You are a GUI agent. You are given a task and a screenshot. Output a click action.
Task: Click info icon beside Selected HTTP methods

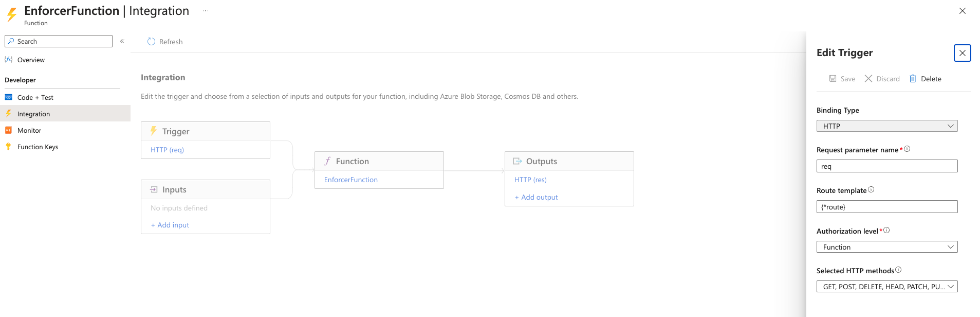pyautogui.click(x=898, y=270)
